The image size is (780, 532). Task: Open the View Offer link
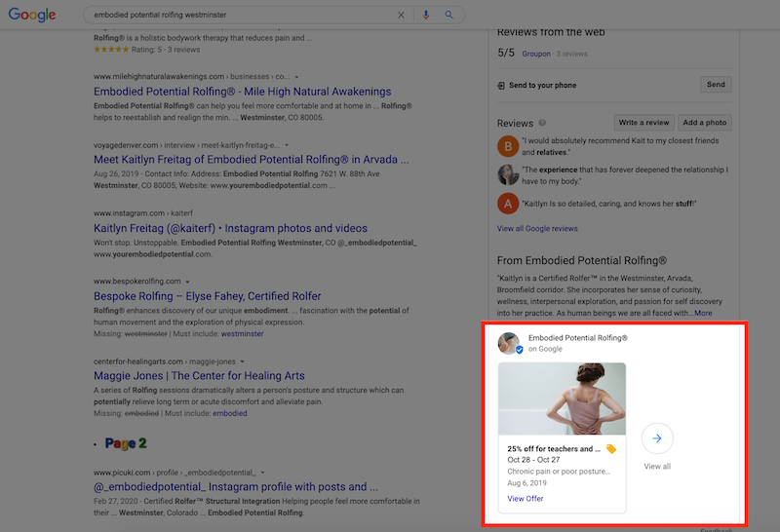[x=526, y=499]
